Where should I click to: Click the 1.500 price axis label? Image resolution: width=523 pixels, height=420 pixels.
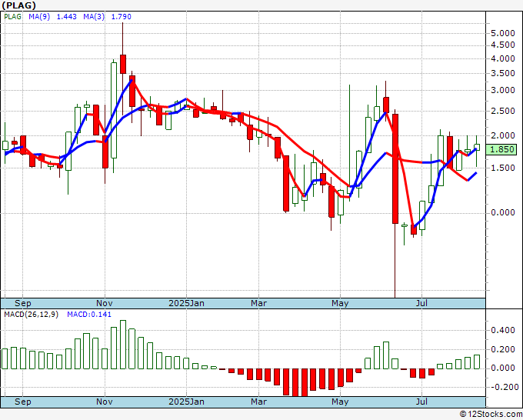click(x=503, y=168)
